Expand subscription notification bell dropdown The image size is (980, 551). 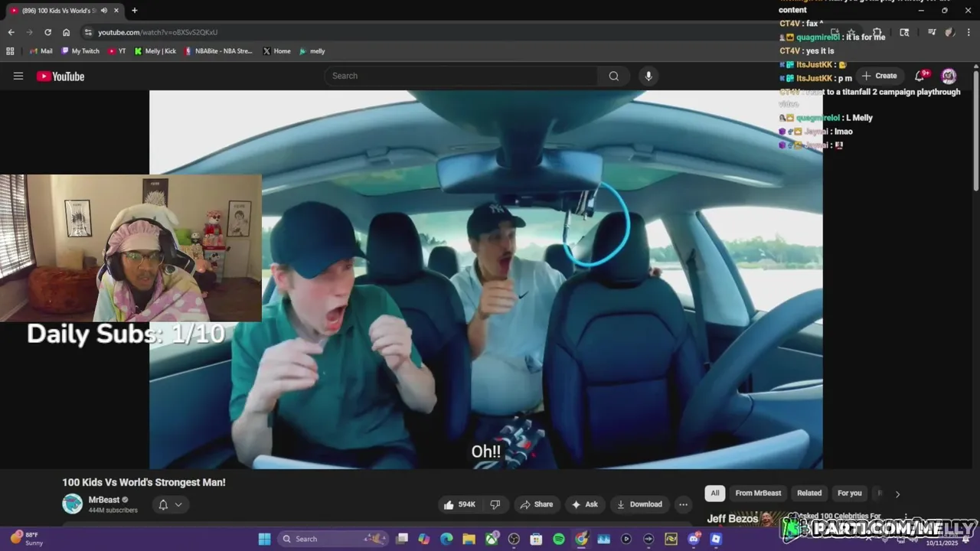click(170, 504)
